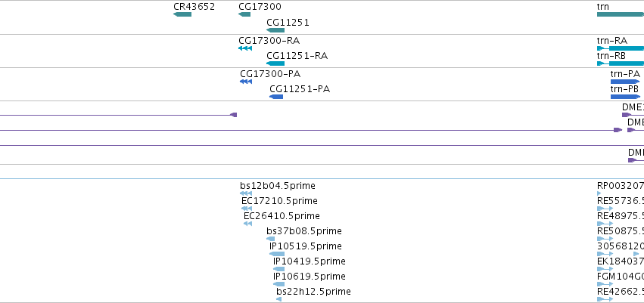Select the CG11251 gene bar

[275, 30]
